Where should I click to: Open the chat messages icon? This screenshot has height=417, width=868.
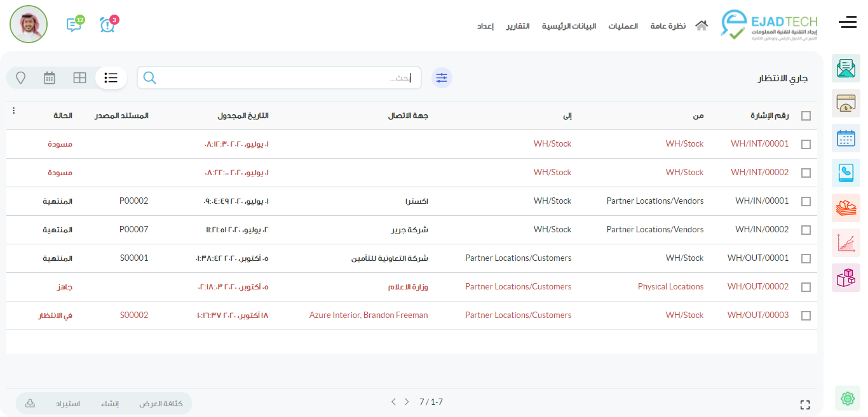point(74,25)
